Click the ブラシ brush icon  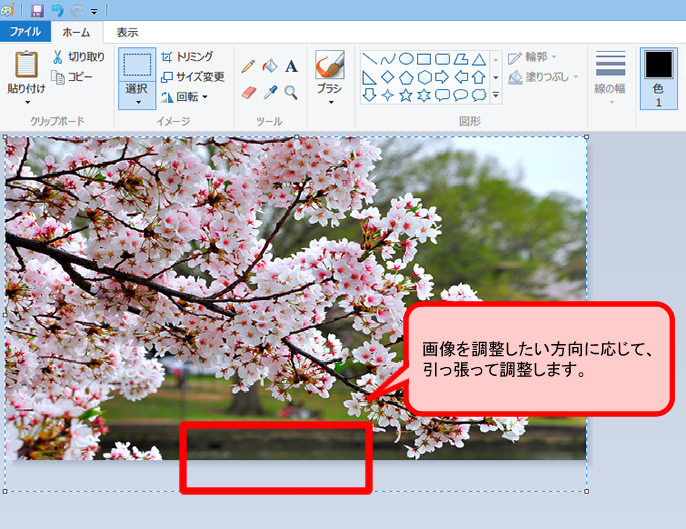[x=329, y=64]
